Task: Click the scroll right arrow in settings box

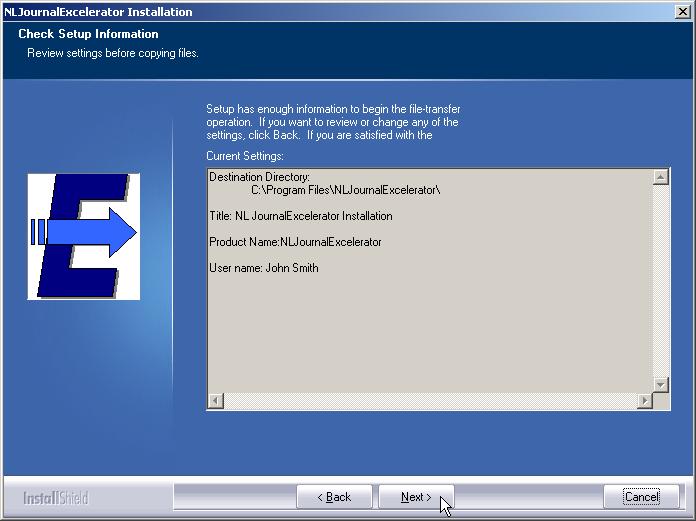Action: pyautogui.click(x=645, y=401)
